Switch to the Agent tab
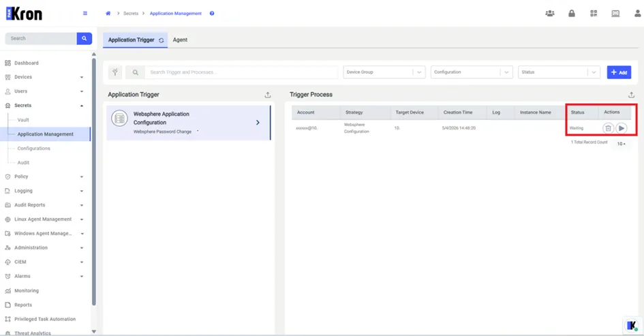644x336 pixels. pyautogui.click(x=180, y=40)
